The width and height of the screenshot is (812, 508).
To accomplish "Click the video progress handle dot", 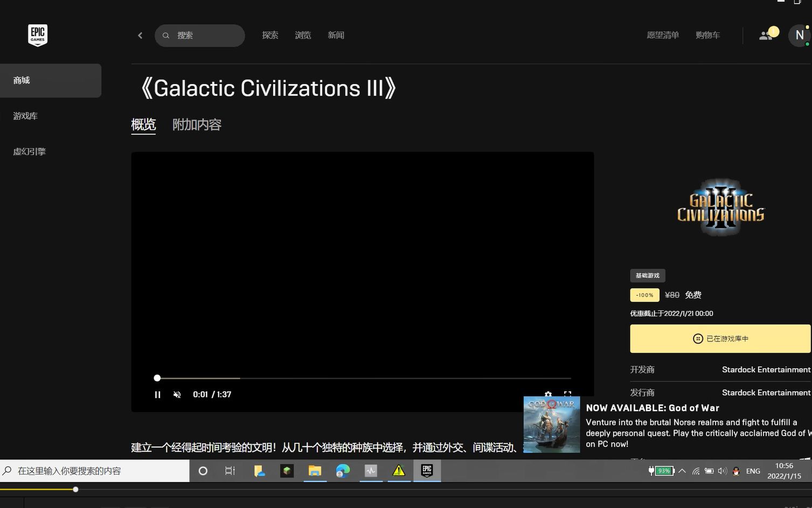I will tap(157, 378).
